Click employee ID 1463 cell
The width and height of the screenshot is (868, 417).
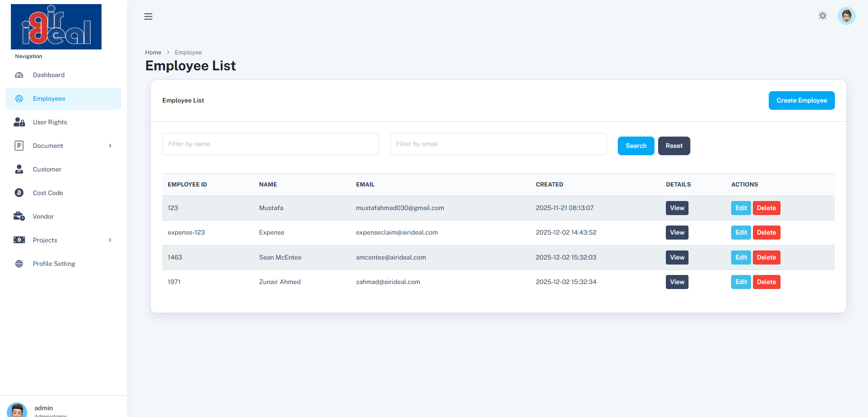(x=175, y=257)
